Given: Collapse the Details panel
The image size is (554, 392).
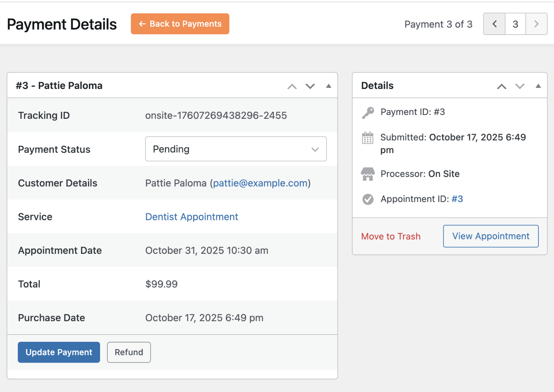Looking at the screenshot, I should click(x=538, y=86).
